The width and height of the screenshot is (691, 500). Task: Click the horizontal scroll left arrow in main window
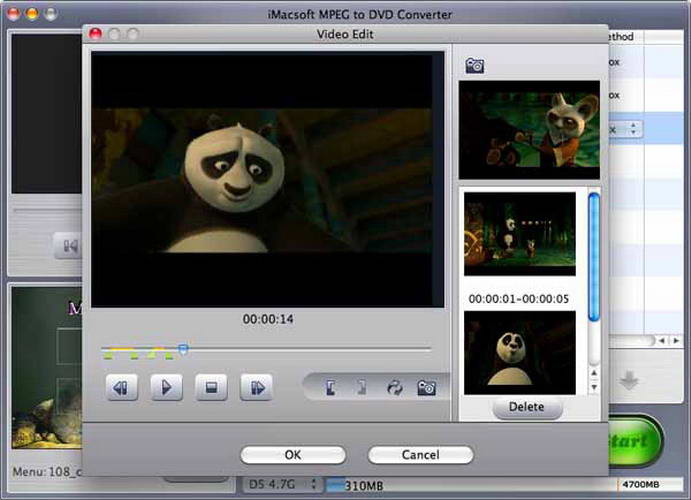(661, 341)
